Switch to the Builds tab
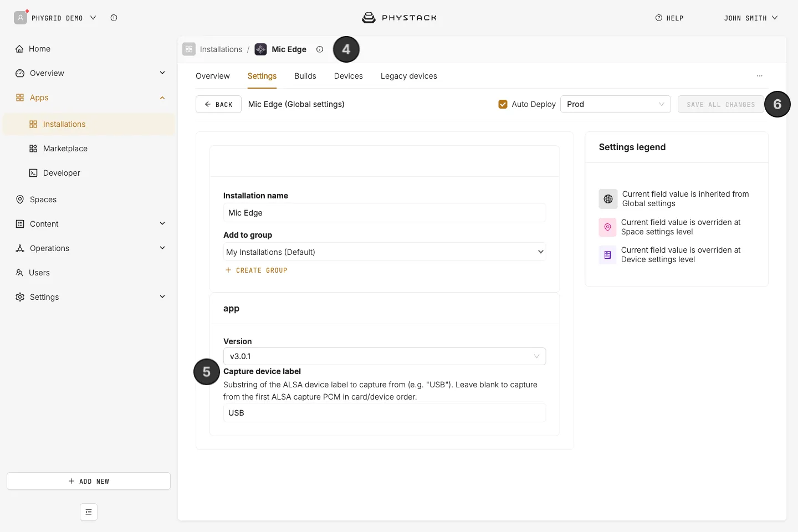The height and width of the screenshot is (532, 798). [x=305, y=76]
